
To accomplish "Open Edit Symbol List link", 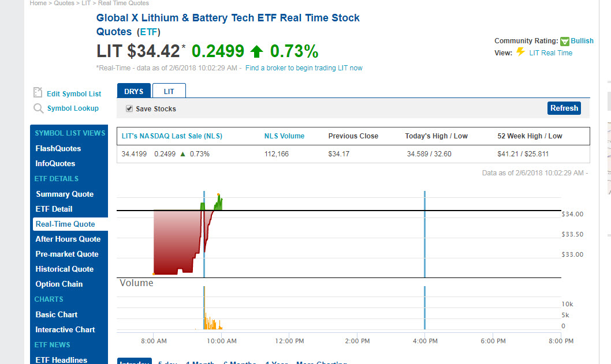I will click(74, 94).
